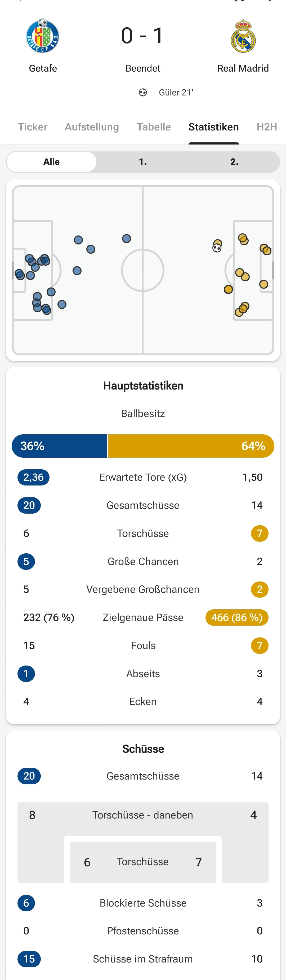Image resolution: width=286 pixels, height=980 pixels.
Task: Tap the Real Madrid club crest
Action: [243, 36]
